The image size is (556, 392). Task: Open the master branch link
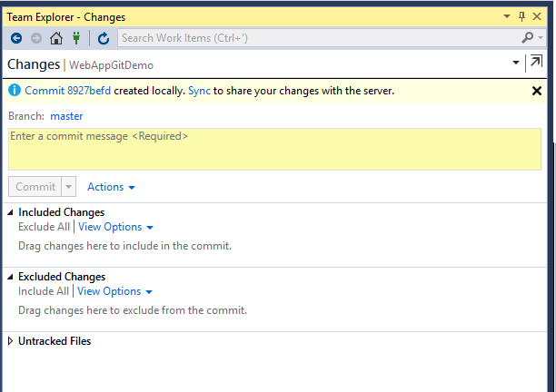pyautogui.click(x=66, y=116)
